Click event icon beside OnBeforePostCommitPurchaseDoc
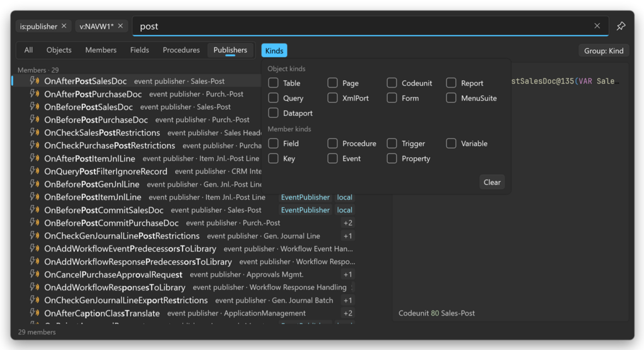This screenshot has height=350, width=644. (34, 222)
